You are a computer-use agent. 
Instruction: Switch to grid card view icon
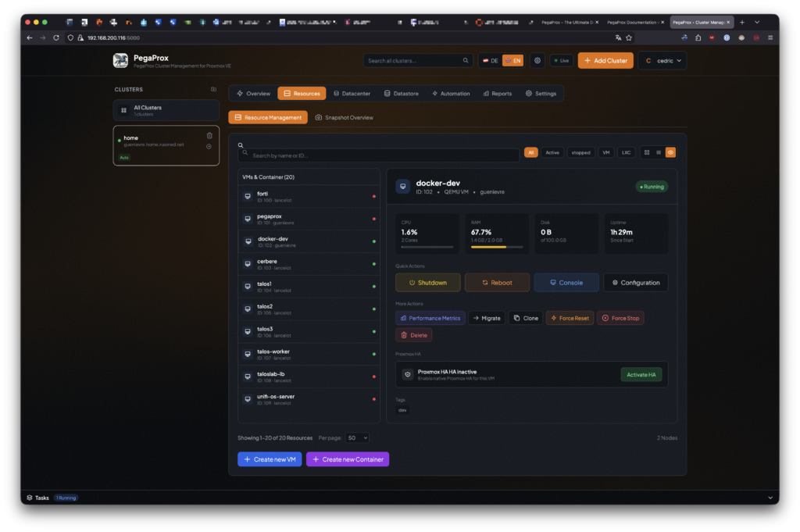pyautogui.click(x=647, y=152)
